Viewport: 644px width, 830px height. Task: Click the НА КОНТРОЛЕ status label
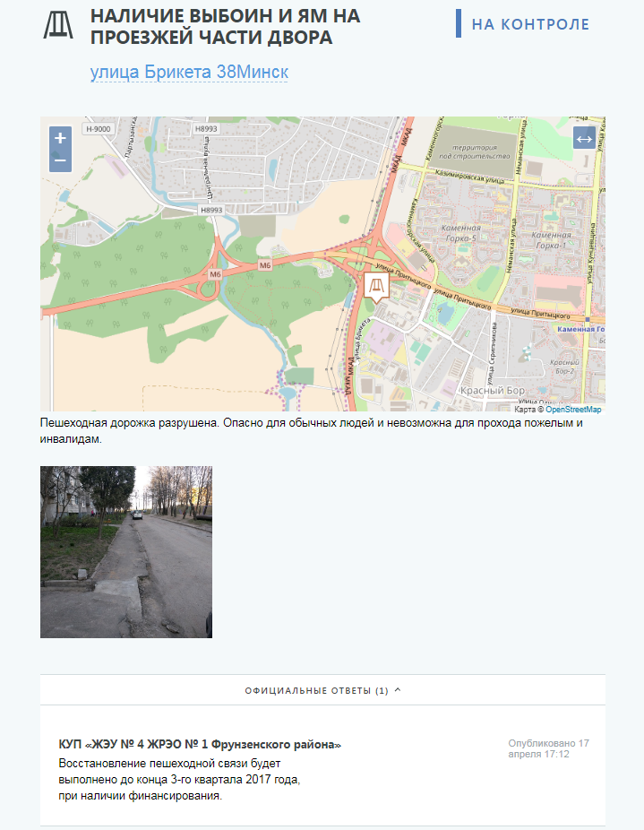coord(530,24)
